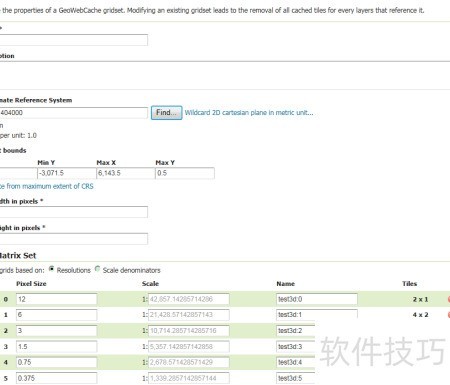Click the Scale field showing 1,339.2857142857144
The image size is (450, 385).
pyautogui.click(x=189, y=378)
